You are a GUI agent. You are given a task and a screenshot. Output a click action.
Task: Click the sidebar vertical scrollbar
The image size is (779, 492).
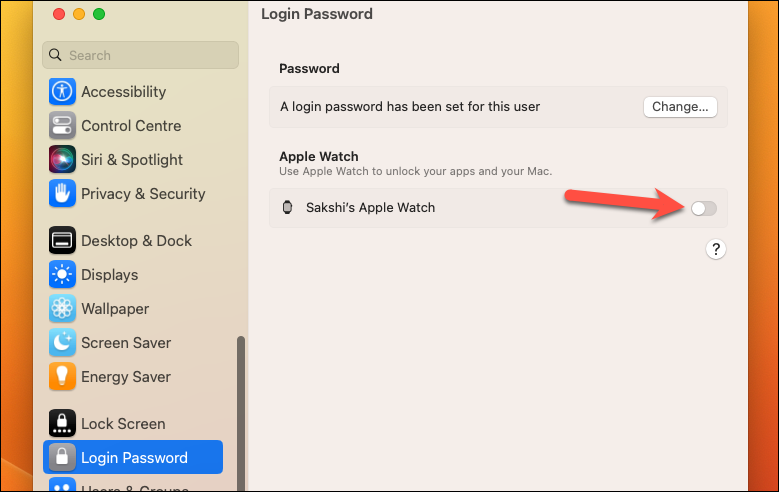(241, 413)
